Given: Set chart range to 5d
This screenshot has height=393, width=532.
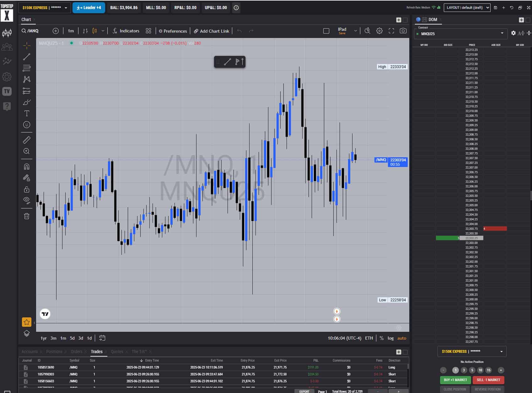Looking at the screenshot, I should pos(72,338).
